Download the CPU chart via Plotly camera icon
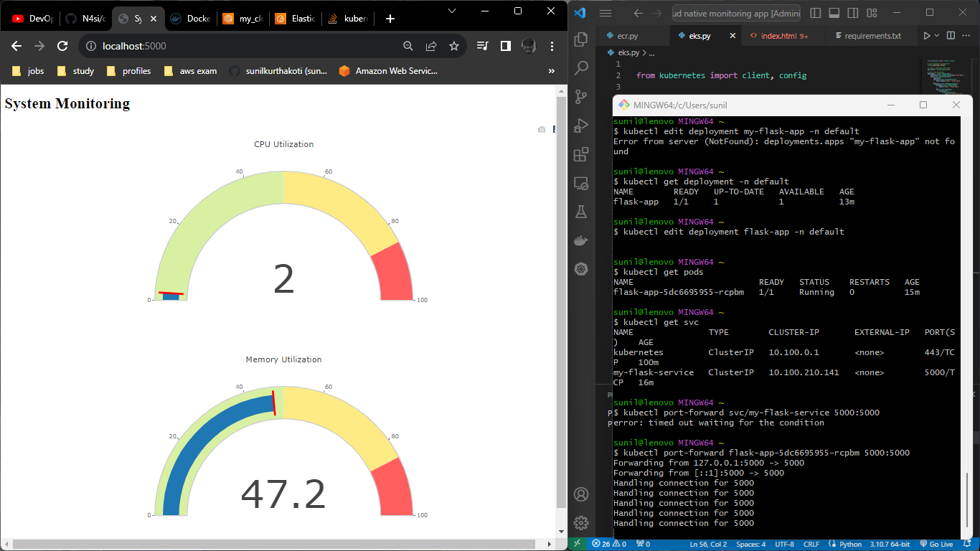The height and width of the screenshot is (551, 980). click(542, 129)
